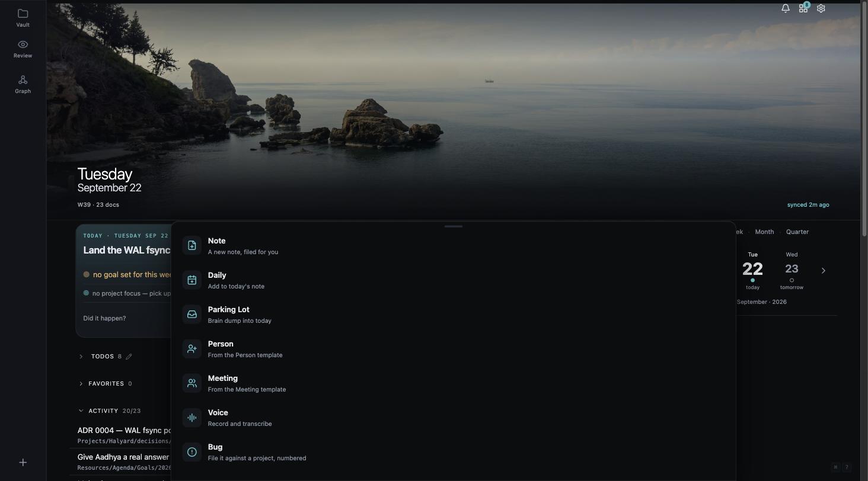Go to next days with right chevron
Image resolution: width=868 pixels, height=481 pixels.
[x=823, y=271]
